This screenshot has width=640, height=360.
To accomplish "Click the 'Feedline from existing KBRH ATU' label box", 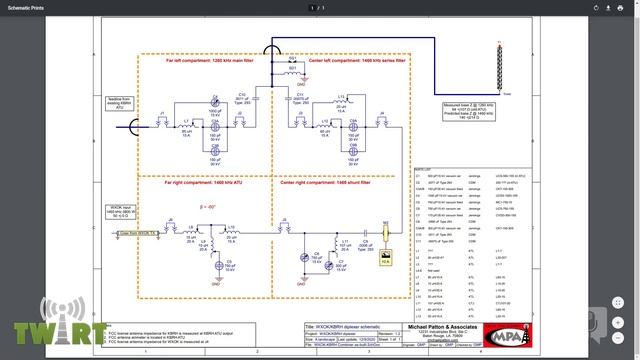I will tap(120, 103).
